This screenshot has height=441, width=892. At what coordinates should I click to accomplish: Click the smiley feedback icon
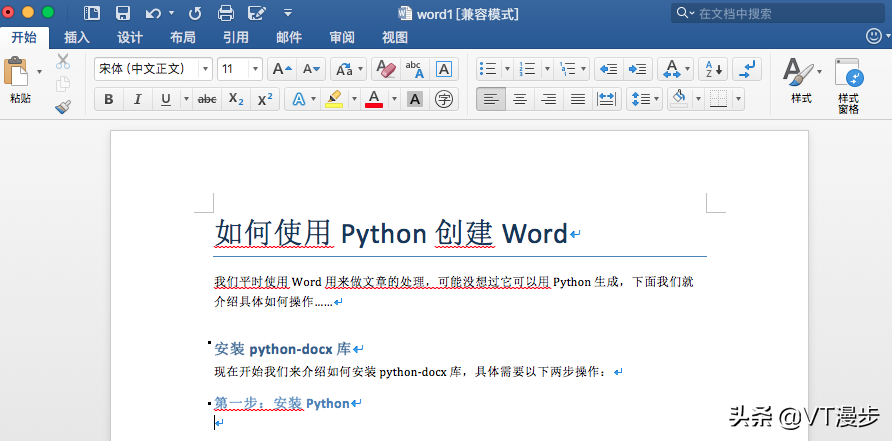pyautogui.click(x=874, y=37)
